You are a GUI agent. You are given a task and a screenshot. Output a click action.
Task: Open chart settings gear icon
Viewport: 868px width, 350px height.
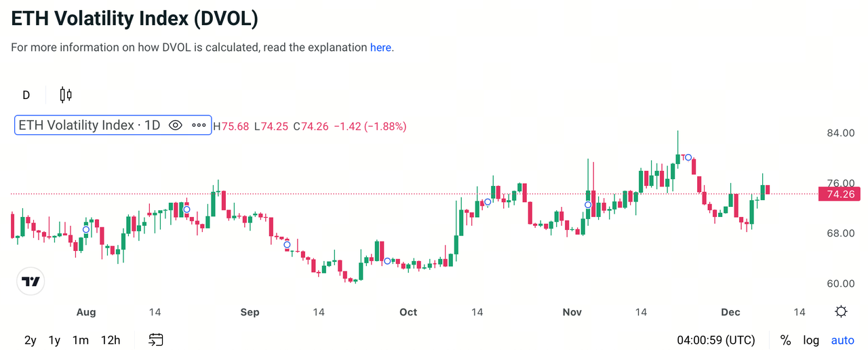pyautogui.click(x=842, y=312)
